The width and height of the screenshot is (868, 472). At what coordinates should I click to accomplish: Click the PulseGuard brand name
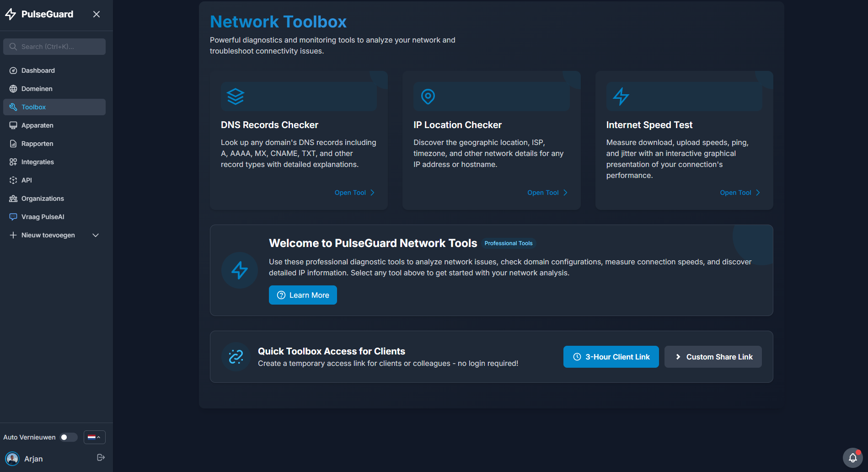point(47,14)
